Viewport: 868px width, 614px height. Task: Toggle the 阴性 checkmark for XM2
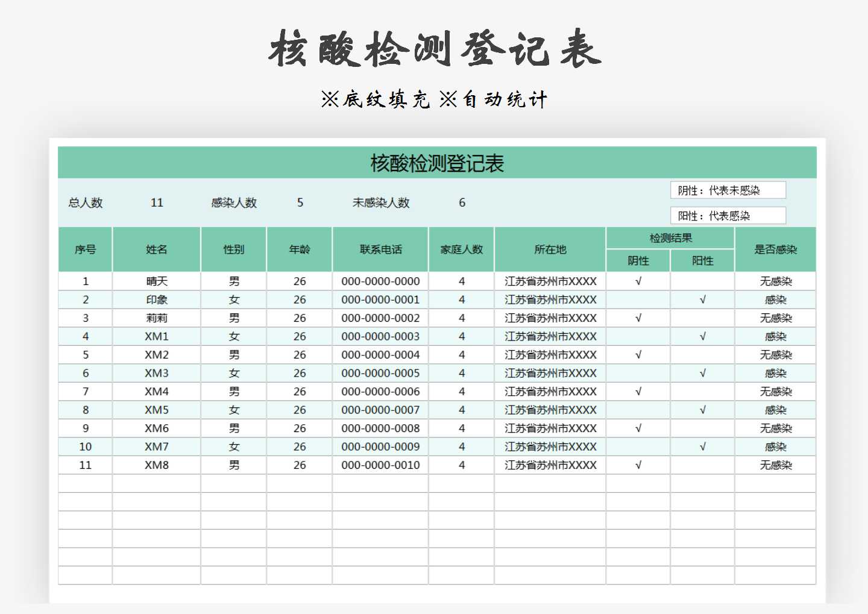[637, 354]
